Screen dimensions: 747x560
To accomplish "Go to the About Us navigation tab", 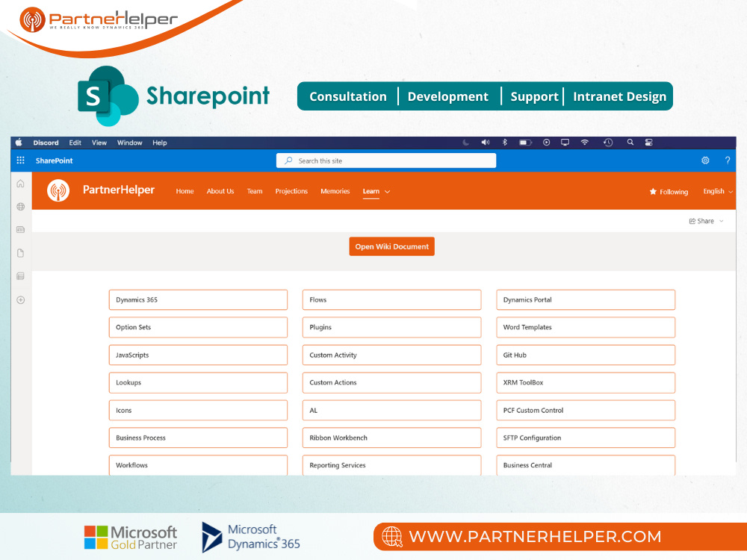I will [x=220, y=191].
